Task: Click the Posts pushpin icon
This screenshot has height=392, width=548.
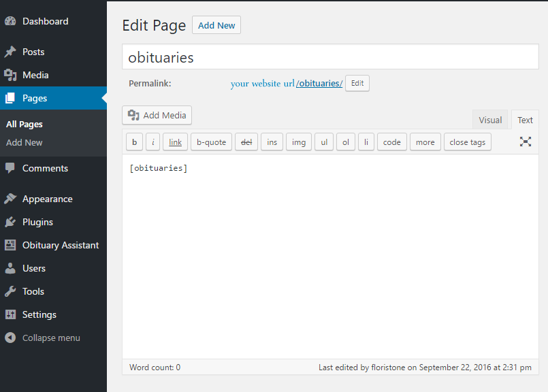Action: [x=10, y=52]
